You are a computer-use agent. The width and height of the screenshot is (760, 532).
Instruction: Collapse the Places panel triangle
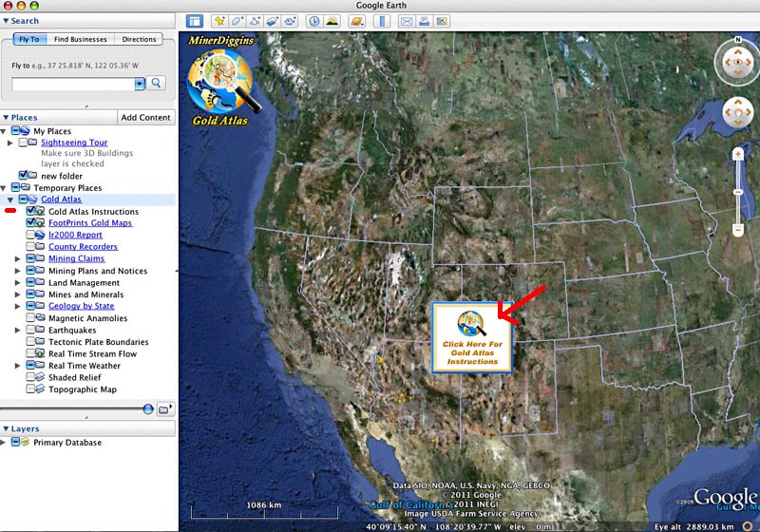tap(6, 117)
